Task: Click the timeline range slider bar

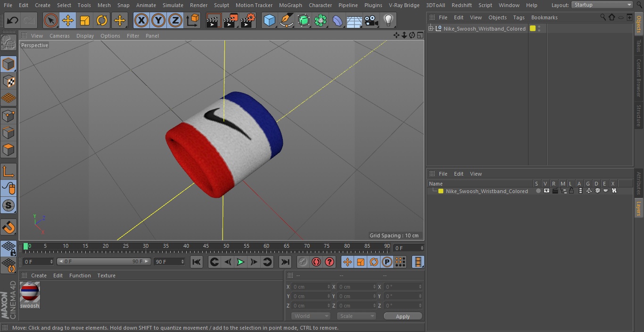Action: (104, 261)
